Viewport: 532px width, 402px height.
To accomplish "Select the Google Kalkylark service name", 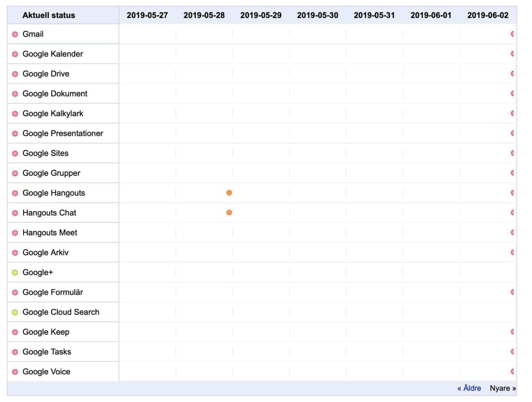I will pos(53,114).
